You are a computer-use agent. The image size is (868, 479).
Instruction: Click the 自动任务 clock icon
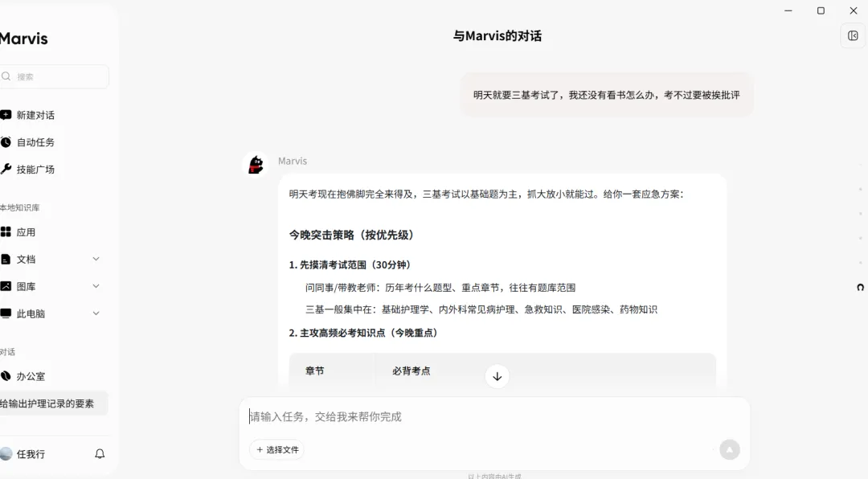pos(6,142)
